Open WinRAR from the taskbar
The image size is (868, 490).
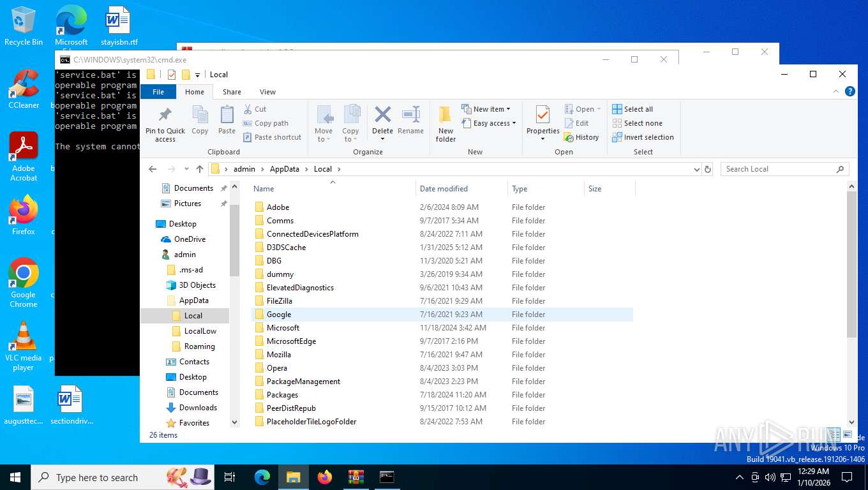click(355, 477)
